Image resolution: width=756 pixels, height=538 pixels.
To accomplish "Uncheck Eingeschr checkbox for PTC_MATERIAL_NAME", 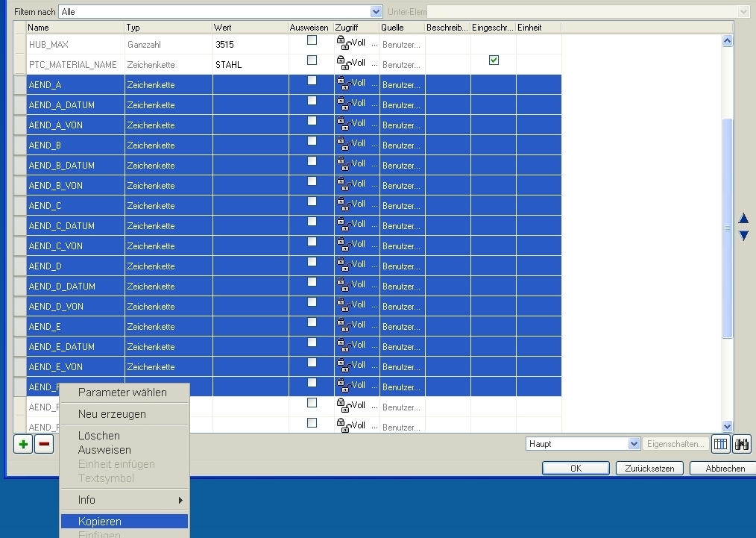I will point(494,60).
